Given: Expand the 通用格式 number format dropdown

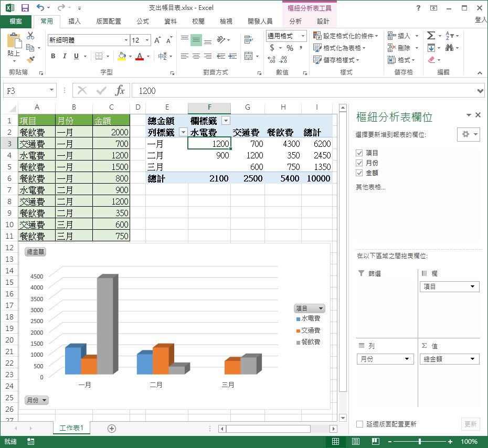Looking at the screenshot, I should point(303,36).
